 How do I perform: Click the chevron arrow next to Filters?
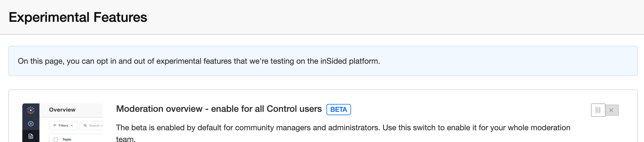[72, 126]
